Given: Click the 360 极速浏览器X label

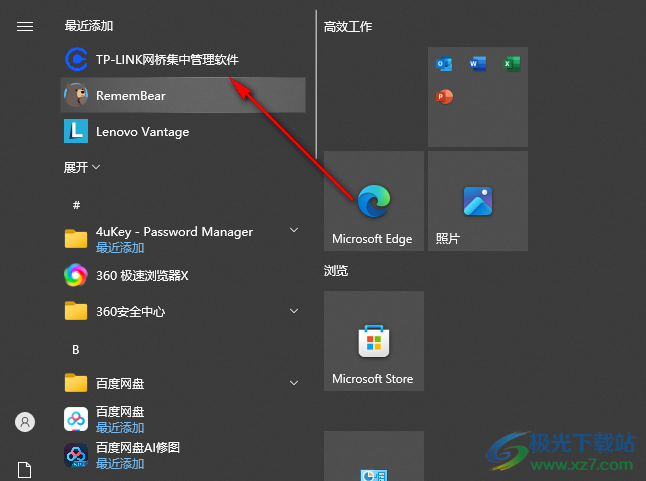Looking at the screenshot, I should [142, 276].
